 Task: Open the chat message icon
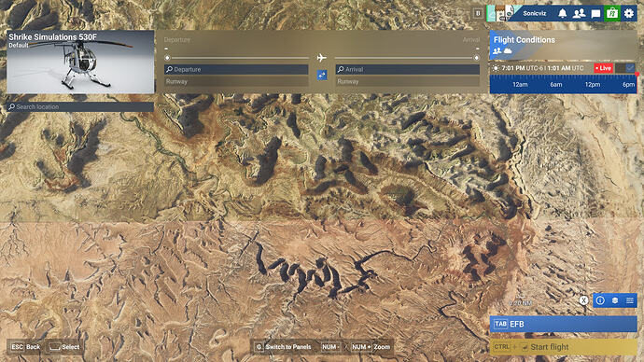(595, 14)
